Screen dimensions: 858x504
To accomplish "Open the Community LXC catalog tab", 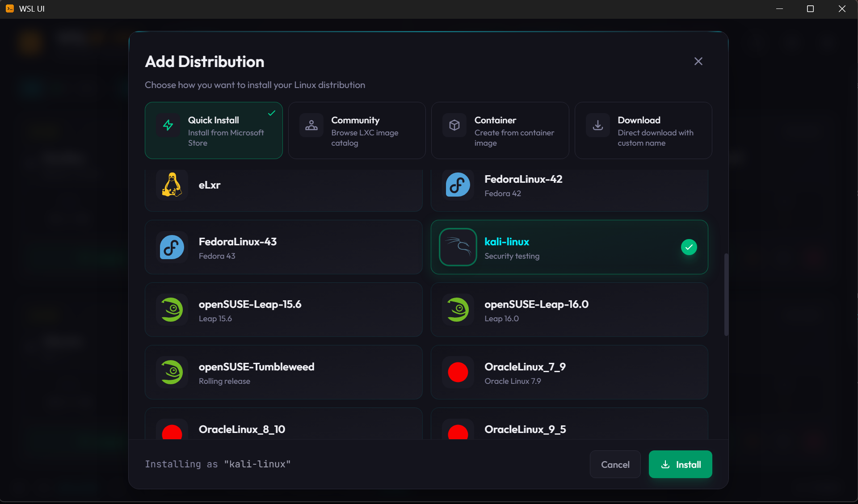I will [357, 130].
